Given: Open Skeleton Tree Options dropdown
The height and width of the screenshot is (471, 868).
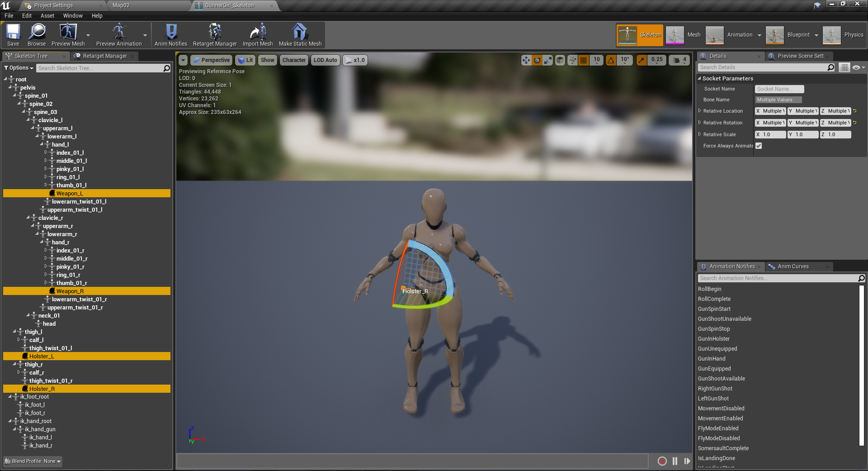Looking at the screenshot, I should (x=19, y=68).
